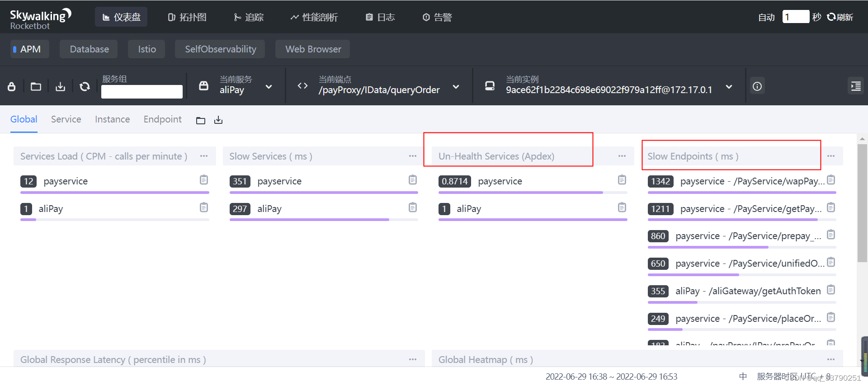868x386 pixels.
Task: Open the info icon next to instance selector
Action: pos(757,86)
